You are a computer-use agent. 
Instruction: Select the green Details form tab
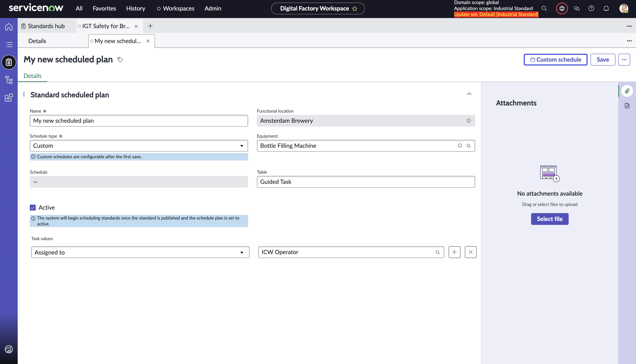[33, 76]
